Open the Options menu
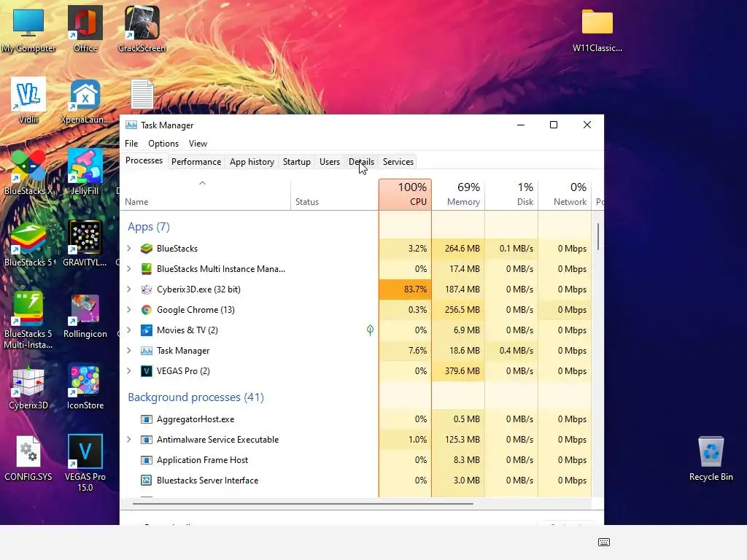This screenshot has height=560, width=747. point(163,144)
